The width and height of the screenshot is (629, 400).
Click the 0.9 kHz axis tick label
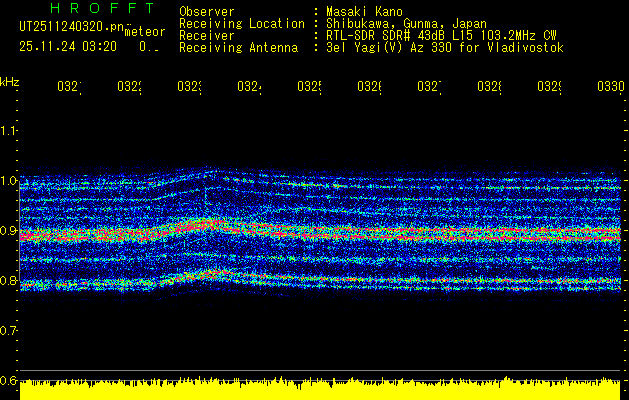tap(8, 231)
